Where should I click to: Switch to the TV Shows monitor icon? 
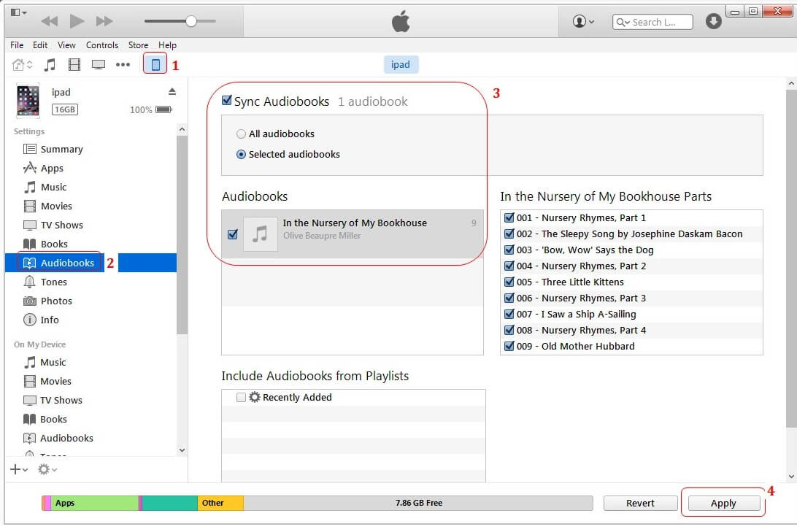point(98,64)
